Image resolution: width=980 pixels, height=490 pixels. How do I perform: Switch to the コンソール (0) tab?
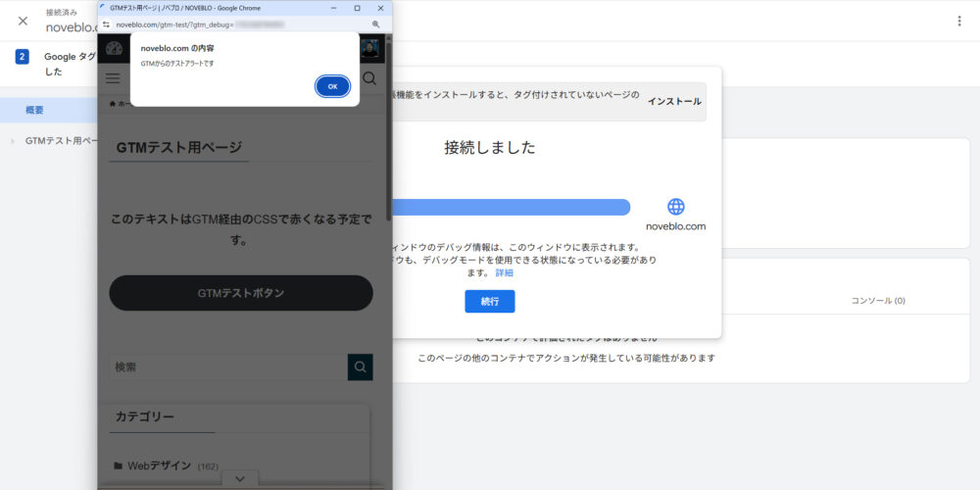click(x=877, y=300)
